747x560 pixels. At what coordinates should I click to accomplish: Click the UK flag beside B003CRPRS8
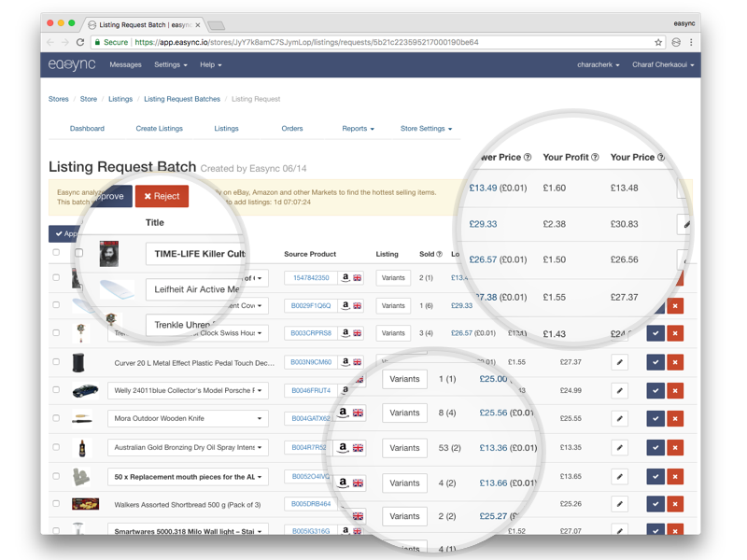click(357, 333)
